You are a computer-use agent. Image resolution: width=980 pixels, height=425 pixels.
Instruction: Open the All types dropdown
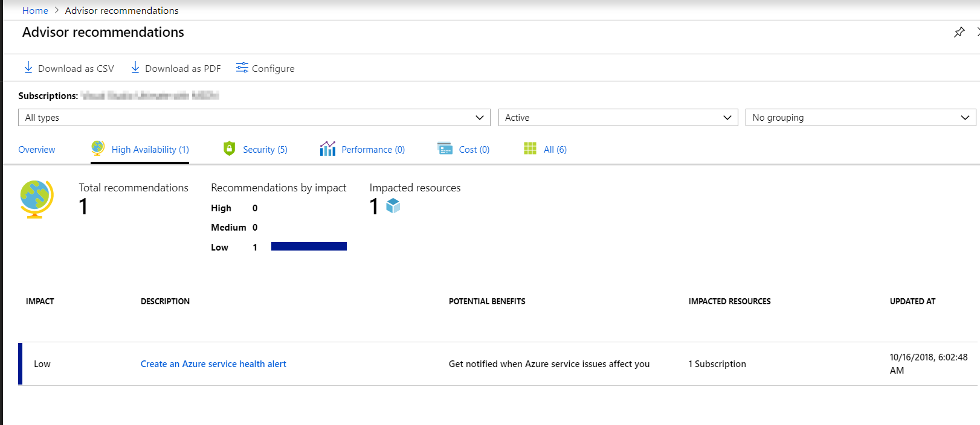coord(254,118)
